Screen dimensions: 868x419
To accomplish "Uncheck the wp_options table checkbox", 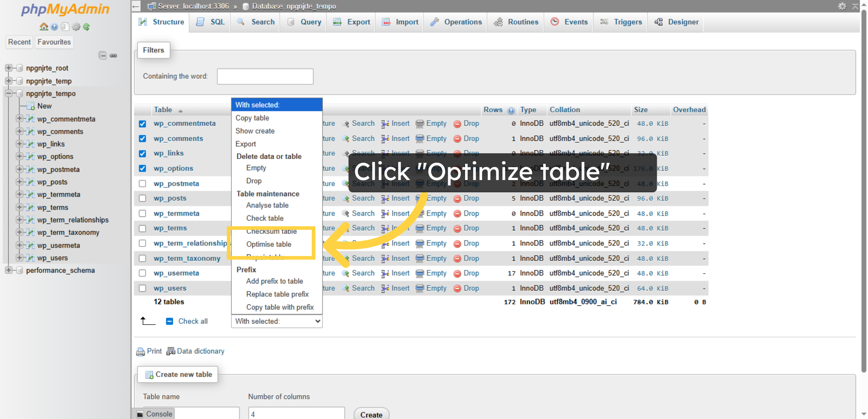I will pos(142,168).
